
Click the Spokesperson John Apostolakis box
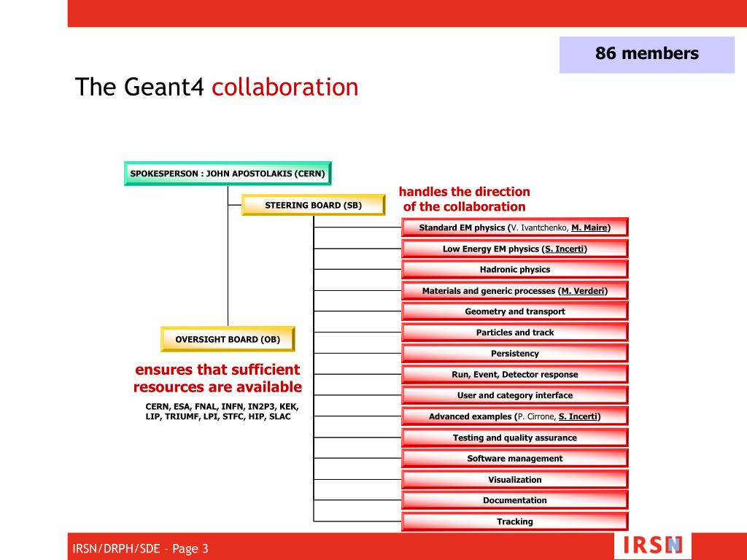point(228,174)
